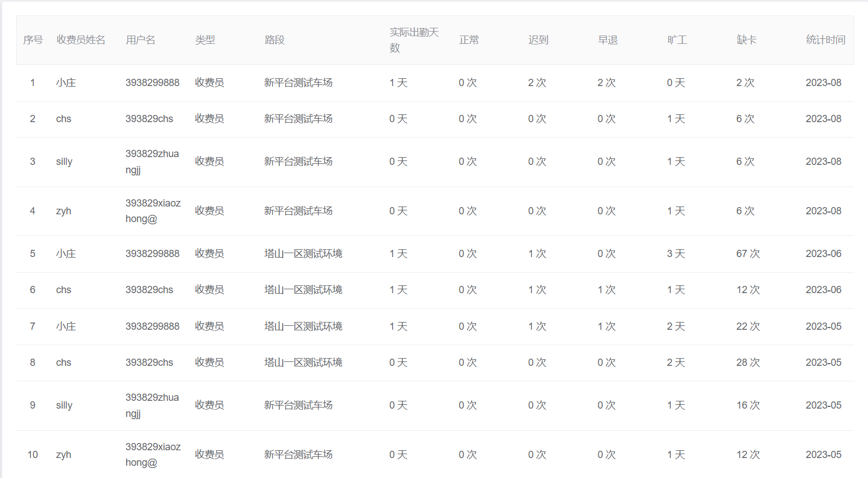Click the 3 天 absence cell

[x=676, y=254]
